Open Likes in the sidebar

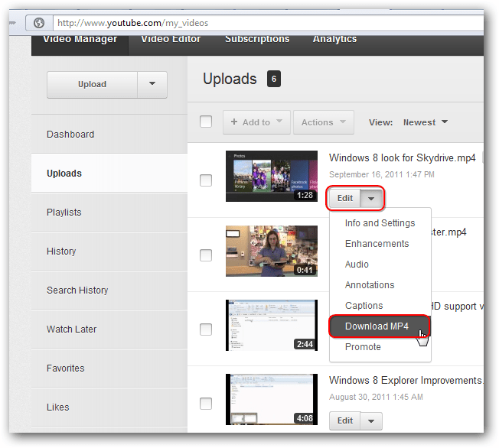(x=109, y=407)
